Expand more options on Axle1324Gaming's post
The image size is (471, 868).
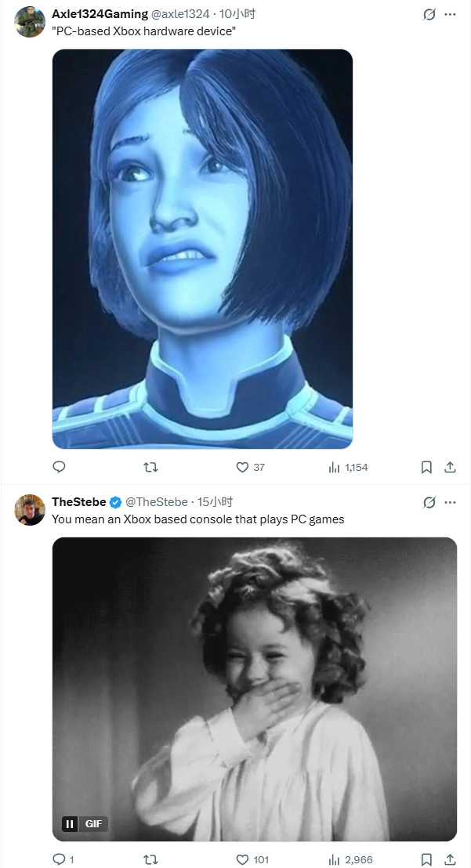tap(450, 14)
